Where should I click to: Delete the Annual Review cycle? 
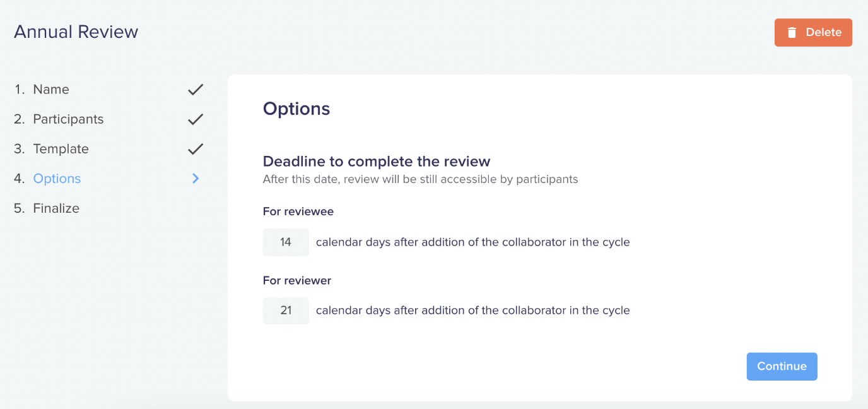(x=813, y=33)
